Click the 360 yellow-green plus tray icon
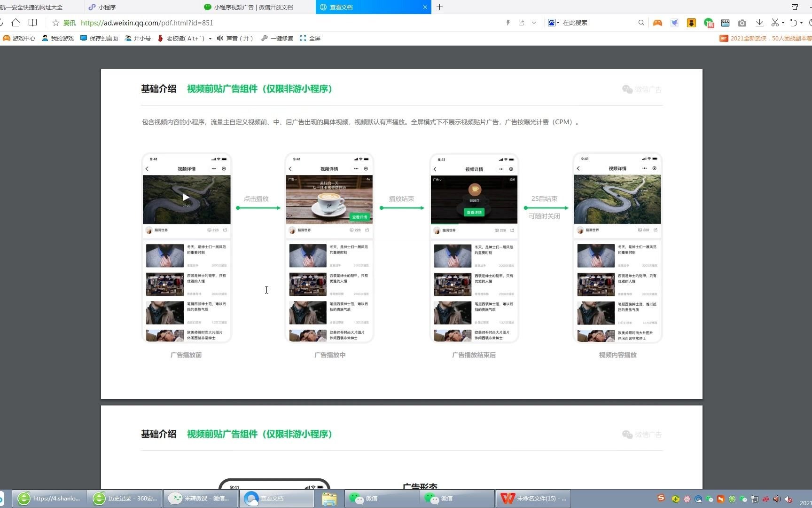 click(675, 499)
